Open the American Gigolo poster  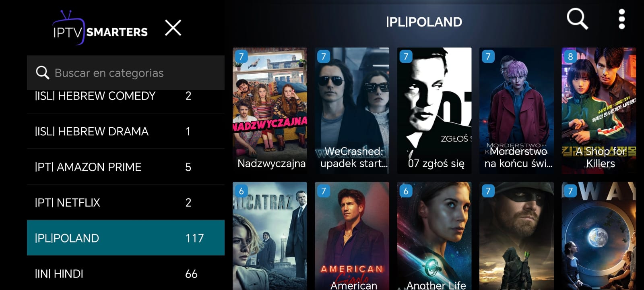[x=352, y=236]
